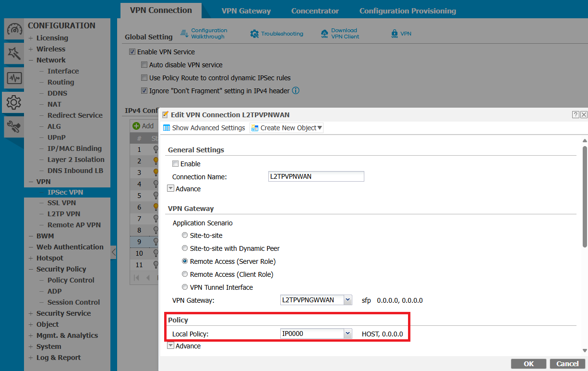Close the Edit VPN Connection dialog
This screenshot has height=371, width=588.
point(584,114)
